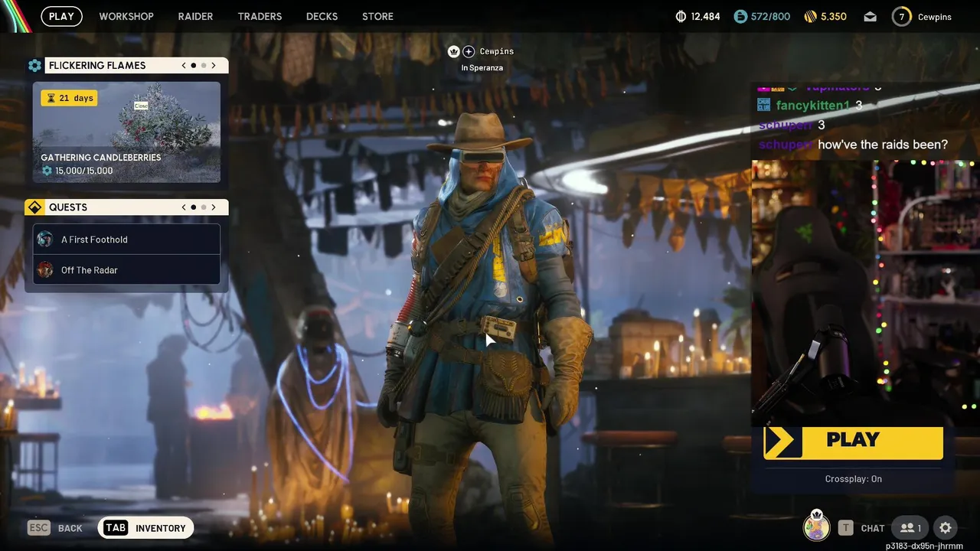Toggle the Crossplay: On setting
Viewport: 980px width, 551px height.
pyautogui.click(x=853, y=479)
